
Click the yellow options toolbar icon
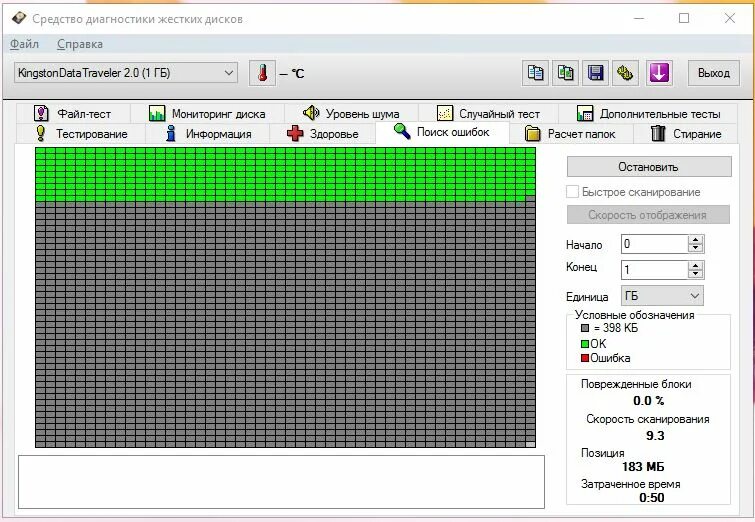pos(625,73)
